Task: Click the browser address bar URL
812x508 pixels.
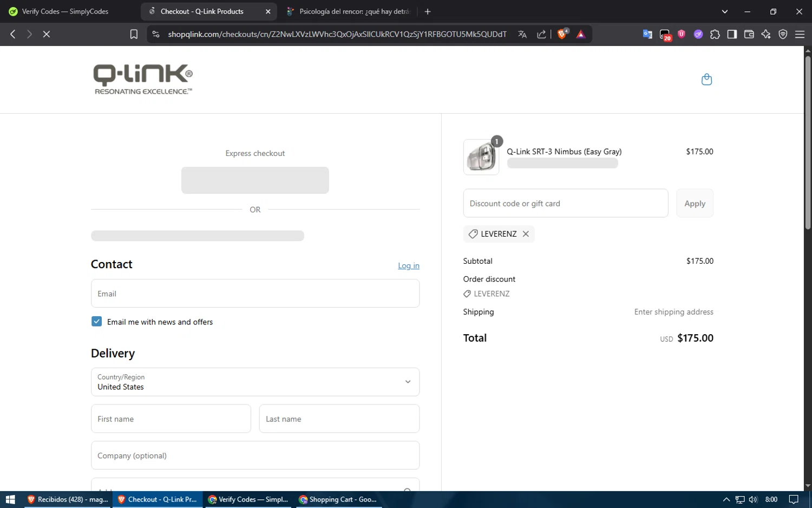Action: click(337, 34)
